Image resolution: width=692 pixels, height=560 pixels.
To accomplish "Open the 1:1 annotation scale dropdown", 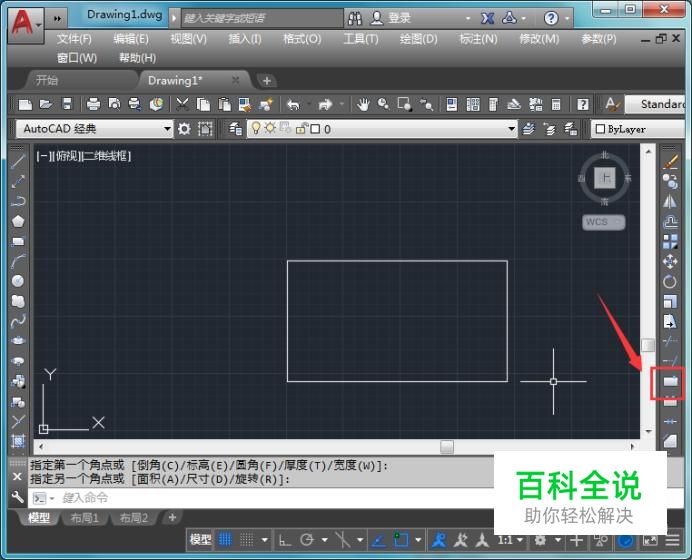I will coord(510,540).
